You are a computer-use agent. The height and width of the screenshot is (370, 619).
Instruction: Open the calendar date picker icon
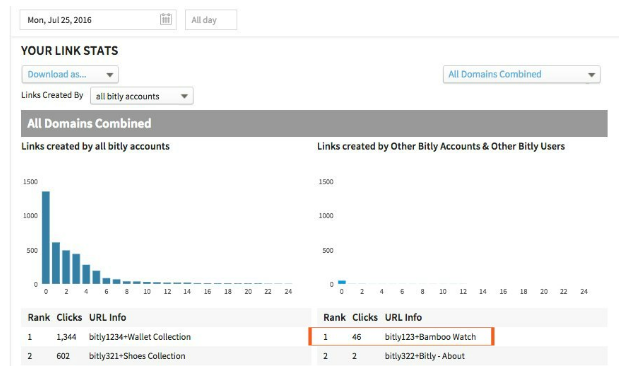166,19
